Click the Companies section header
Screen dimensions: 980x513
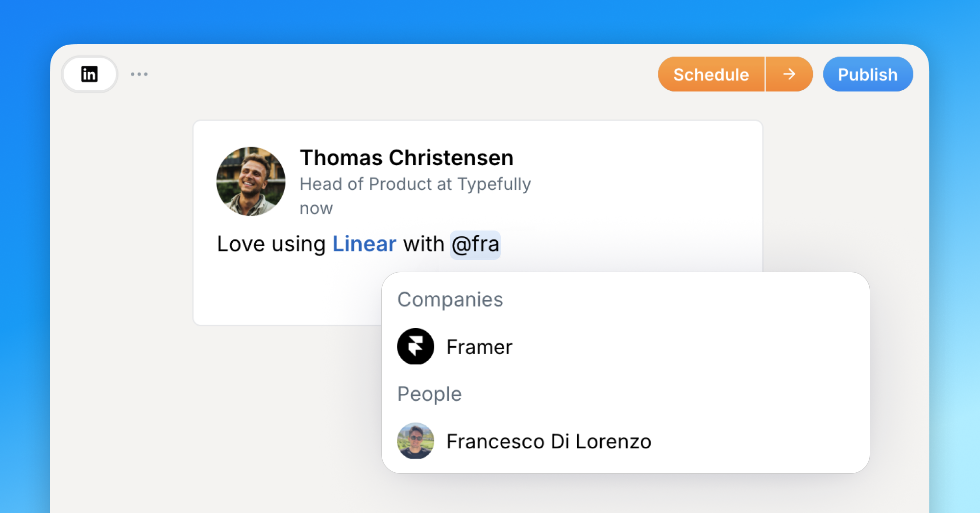click(450, 300)
